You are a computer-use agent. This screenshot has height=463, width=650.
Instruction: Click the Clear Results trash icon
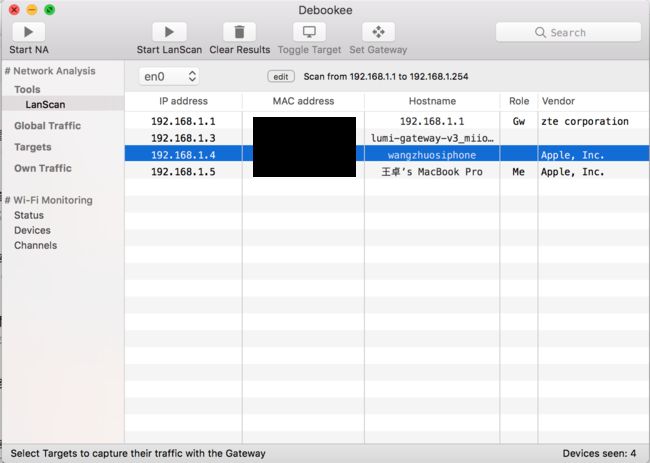pyautogui.click(x=239, y=32)
